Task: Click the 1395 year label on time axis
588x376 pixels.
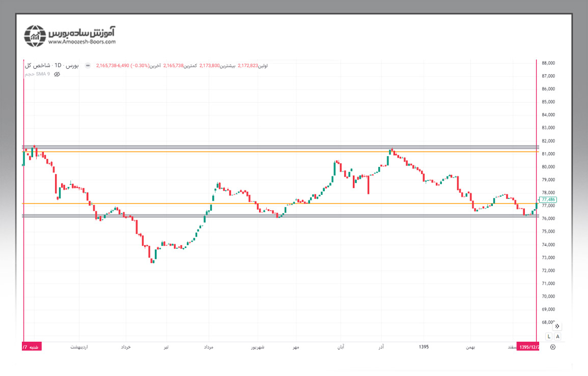Action: coord(424,347)
